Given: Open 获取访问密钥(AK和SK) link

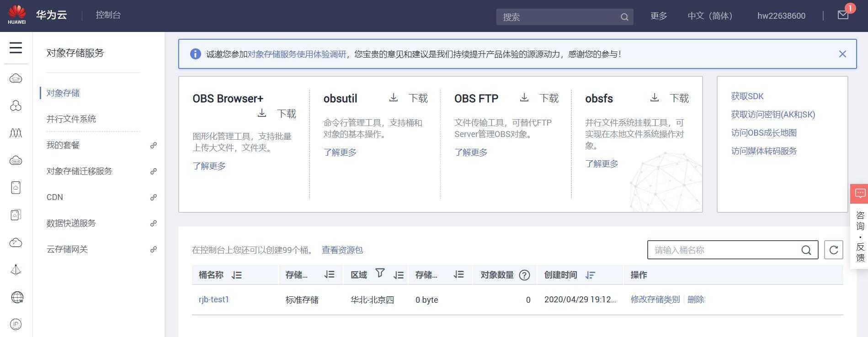Looking at the screenshot, I should [773, 115].
